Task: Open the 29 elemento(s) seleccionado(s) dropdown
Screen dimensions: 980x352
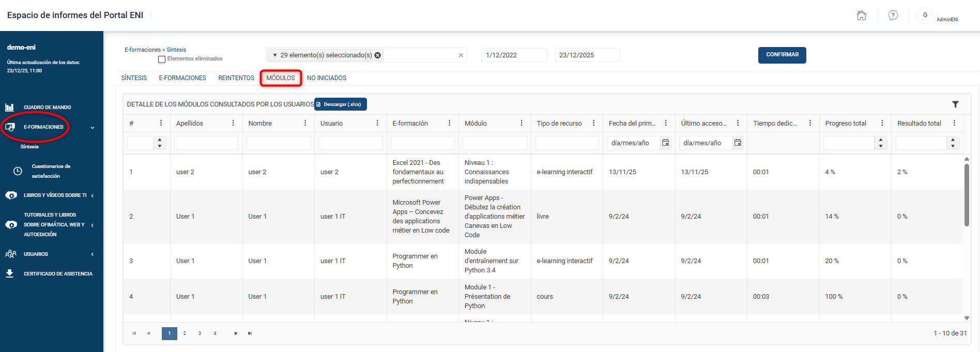Action: point(275,55)
